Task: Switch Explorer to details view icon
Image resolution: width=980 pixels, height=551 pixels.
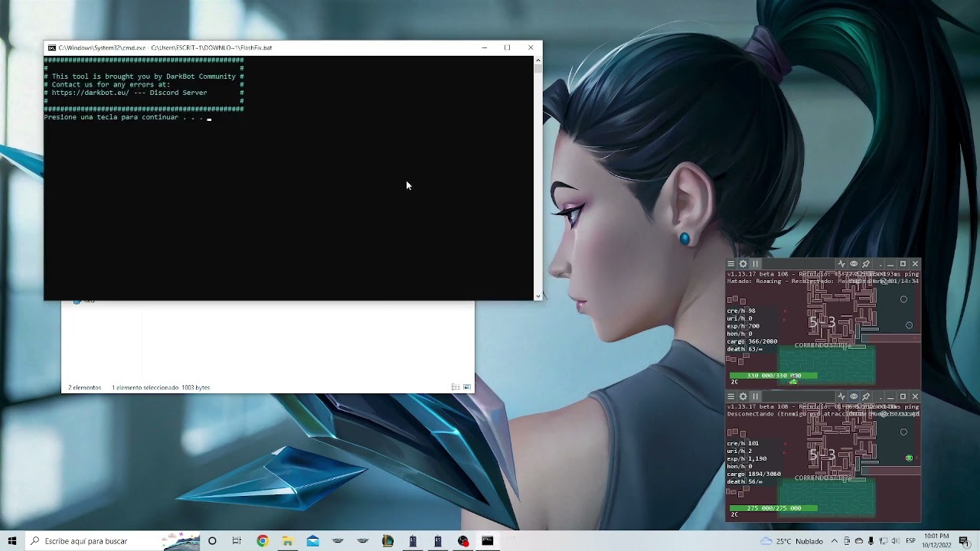Action: 456,387
